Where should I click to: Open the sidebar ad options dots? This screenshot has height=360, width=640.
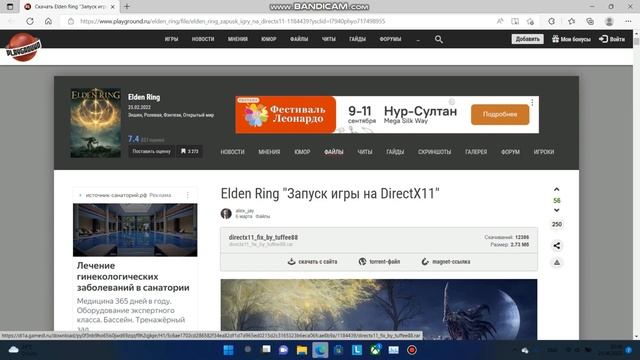pos(188,195)
